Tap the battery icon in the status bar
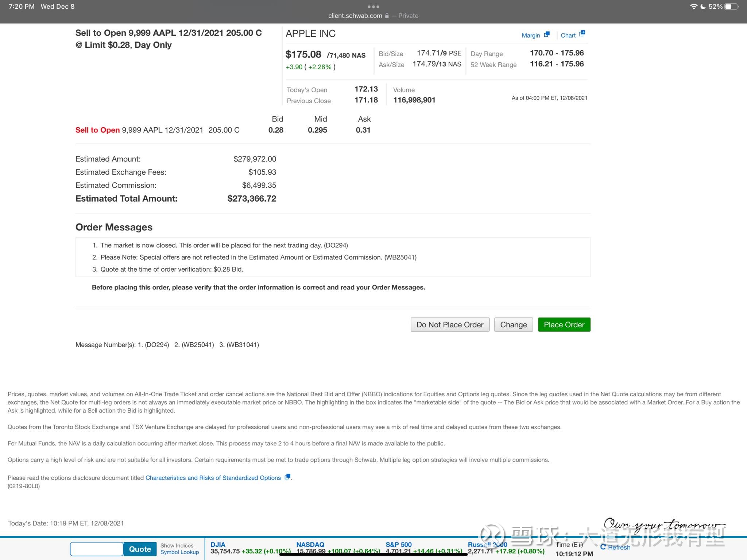 [x=731, y=7]
